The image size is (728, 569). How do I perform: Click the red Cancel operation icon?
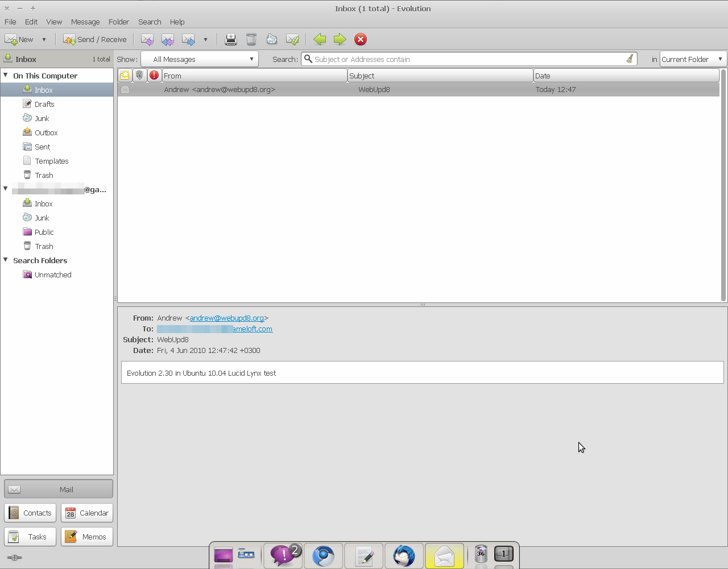361,39
